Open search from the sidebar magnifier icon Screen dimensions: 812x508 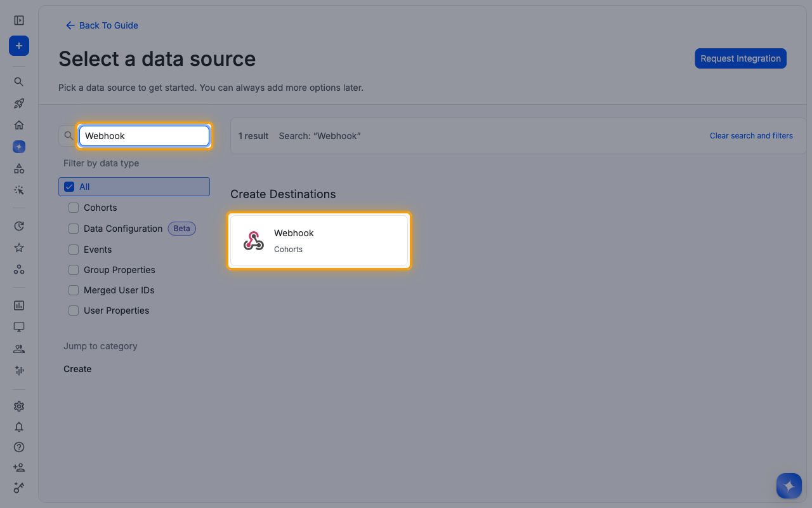pyautogui.click(x=19, y=82)
